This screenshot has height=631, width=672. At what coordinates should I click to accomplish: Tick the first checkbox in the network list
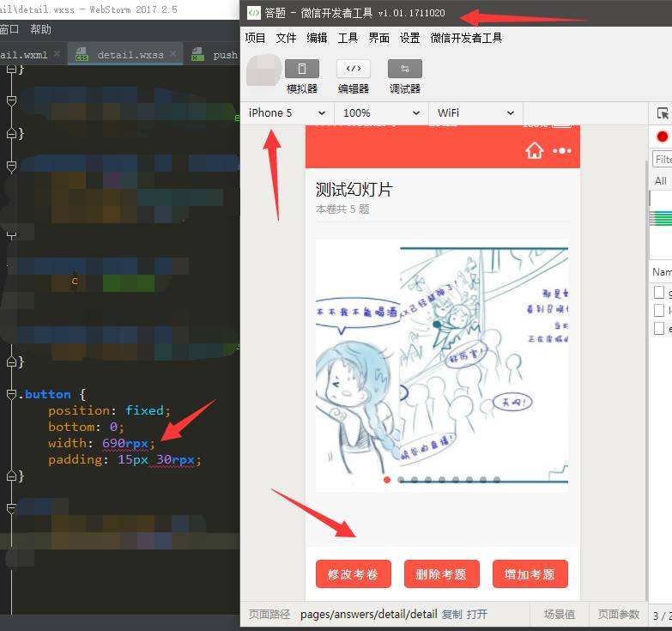(x=659, y=293)
